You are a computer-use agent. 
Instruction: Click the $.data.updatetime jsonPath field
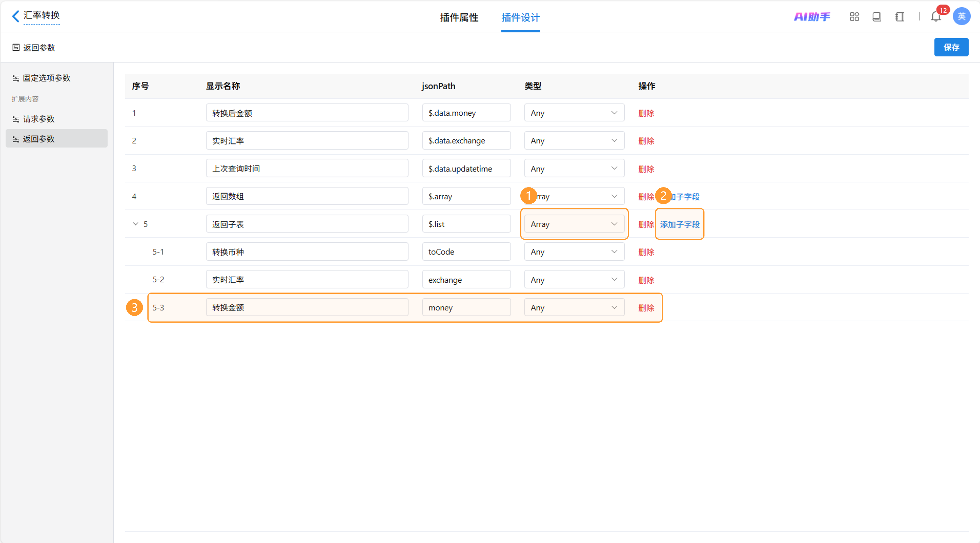click(x=466, y=169)
